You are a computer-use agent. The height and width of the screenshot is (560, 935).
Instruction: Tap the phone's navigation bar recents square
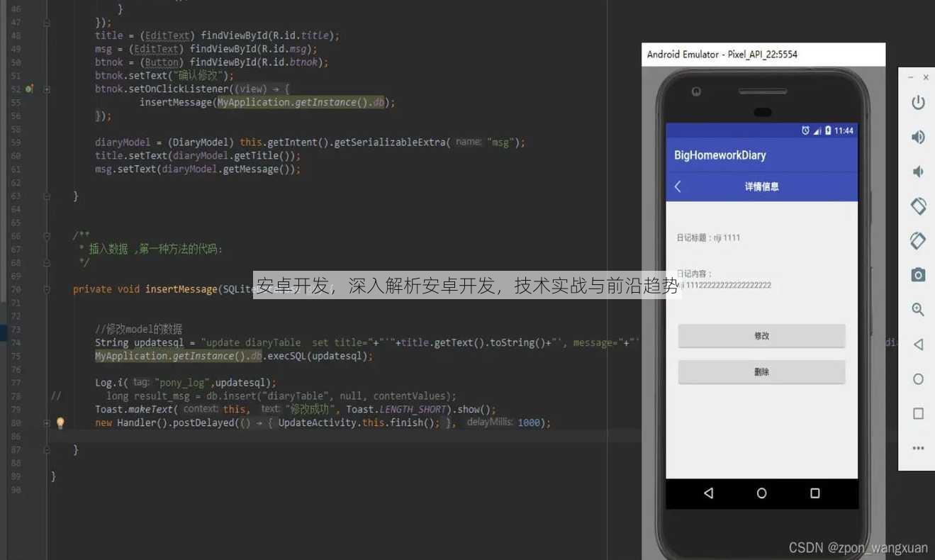pos(815,493)
